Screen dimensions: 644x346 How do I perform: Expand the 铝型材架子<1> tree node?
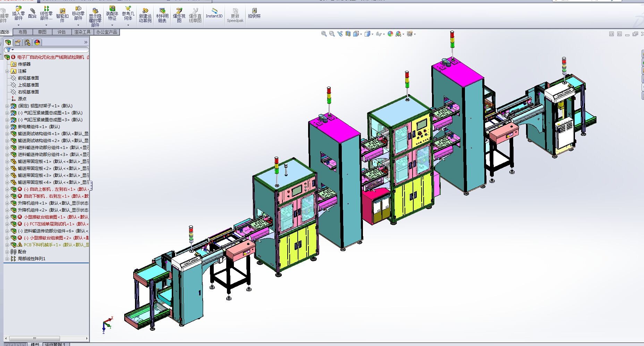tap(7, 106)
